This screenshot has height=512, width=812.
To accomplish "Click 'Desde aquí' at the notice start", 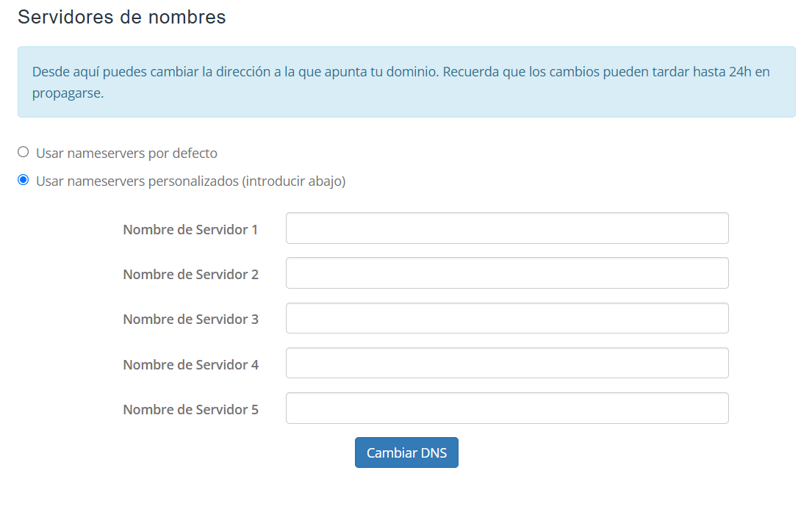I will [x=65, y=73].
